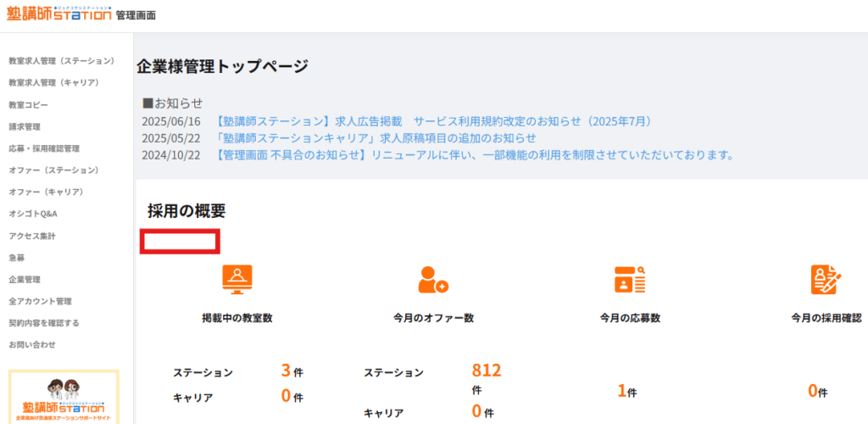This screenshot has width=868, height=424.
Task: Open 応募・採用確認管理 menu item
Action: click(44, 148)
